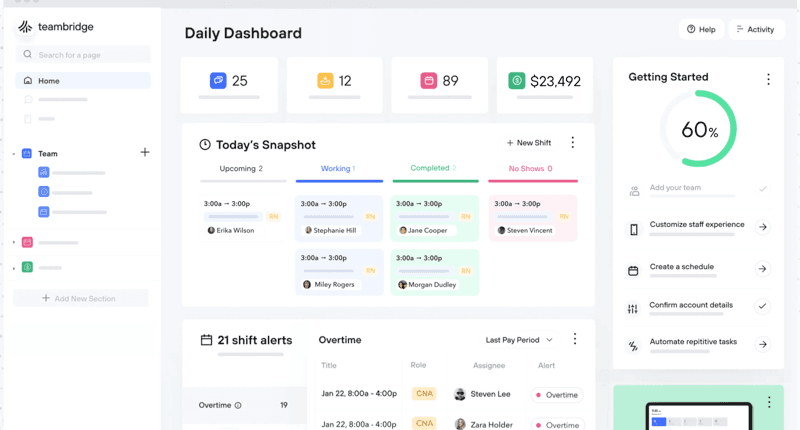
Task: Toggle the Confirm account details checkmark
Action: [763, 306]
